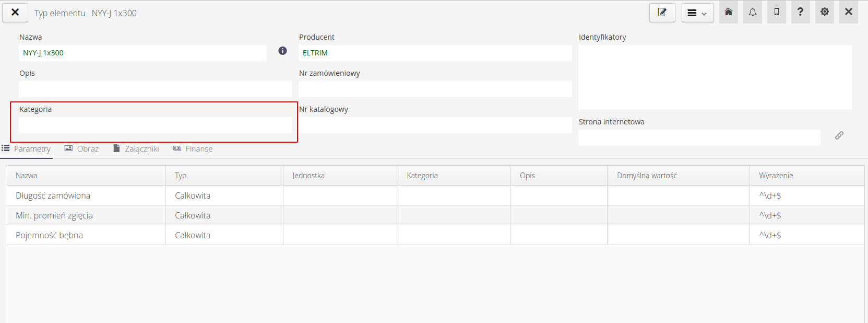This screenshot has width=868, height=323.
Task: Click the link icon next to Strona internetowa
Action: click(x=839, y=135)
